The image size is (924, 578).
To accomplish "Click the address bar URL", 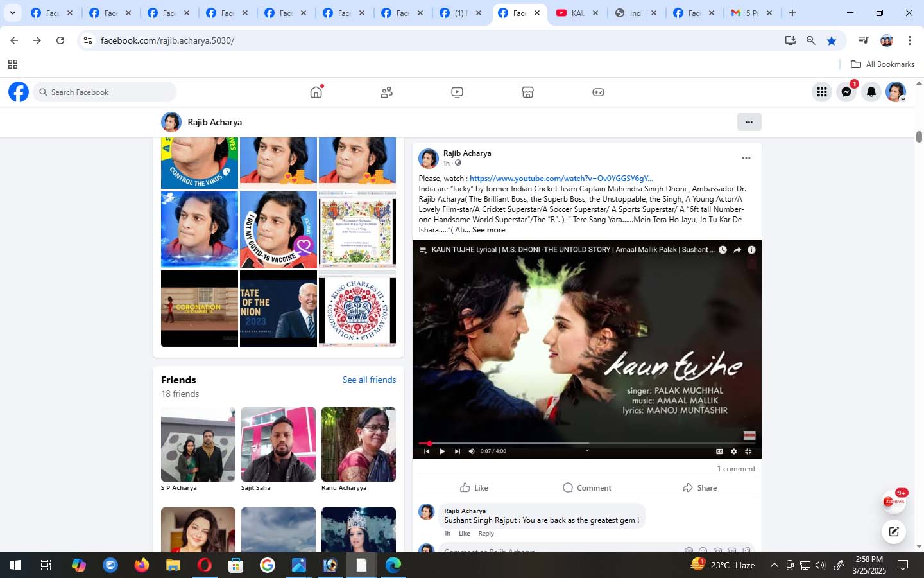I will pyautogui.click(x=167, y=40).
